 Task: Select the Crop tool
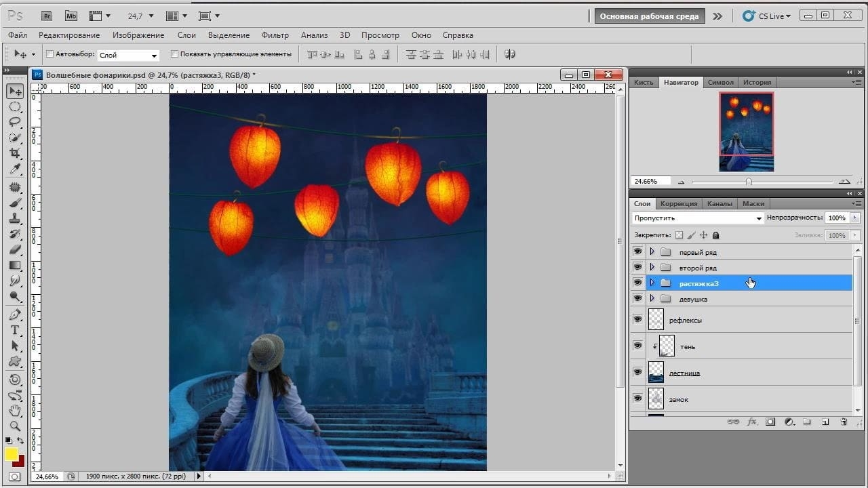tap(15, 153)
